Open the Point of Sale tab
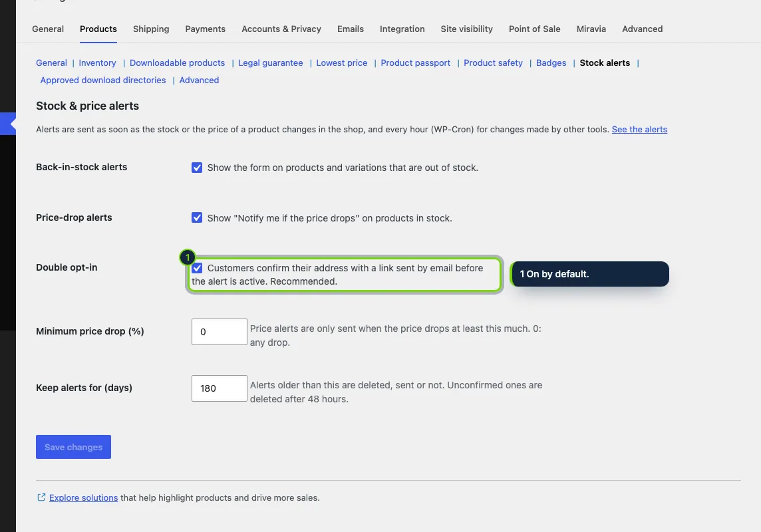This screenshot has width=761, height=532. pyautogui.click(x=534, y=29)
